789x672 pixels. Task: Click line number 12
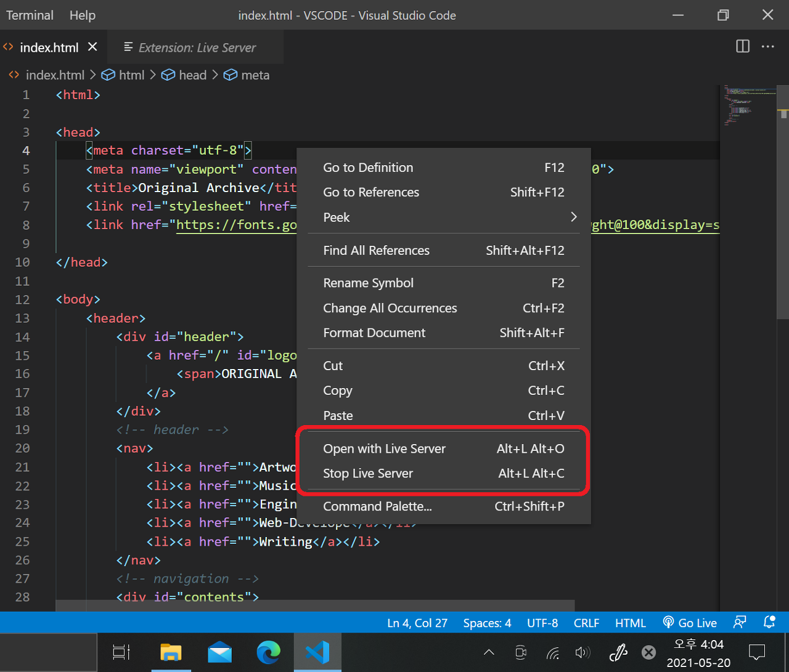[x=22, y=299]
